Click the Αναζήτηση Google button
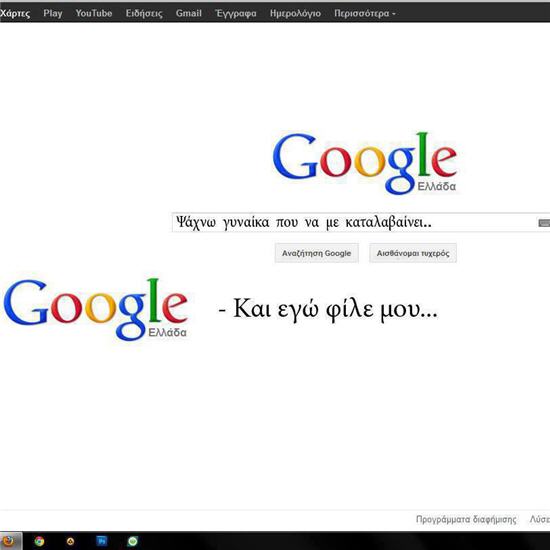The image size is (550, 550). pos(316,253)
